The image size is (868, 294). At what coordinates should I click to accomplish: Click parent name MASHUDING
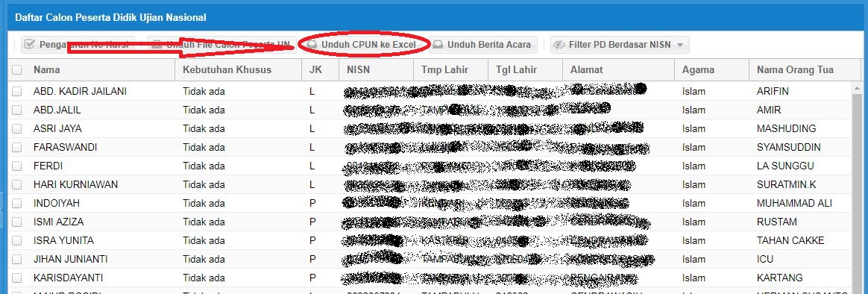(786, 129)
